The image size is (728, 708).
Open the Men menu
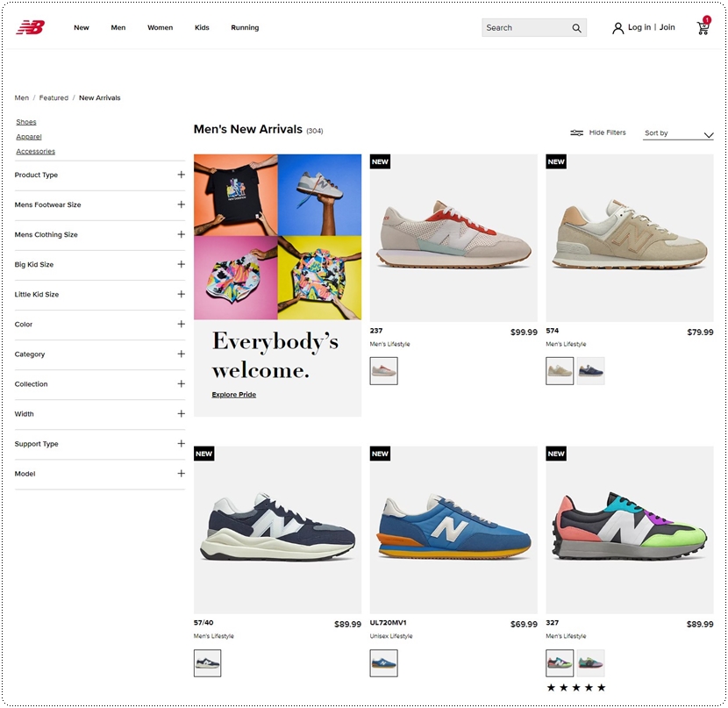coord(118,28)
